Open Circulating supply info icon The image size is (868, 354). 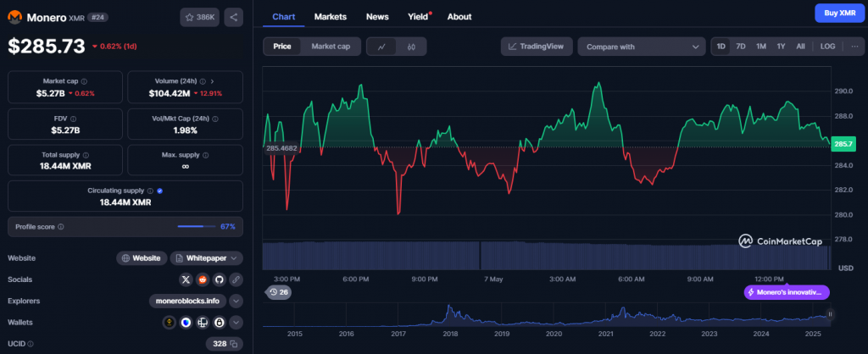[150, 191]
